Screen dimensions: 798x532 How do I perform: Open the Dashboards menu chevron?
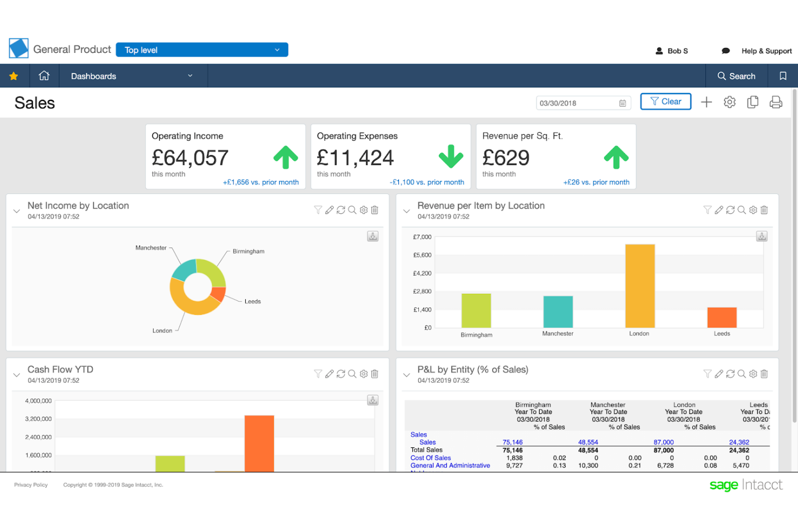click(190, 76)
